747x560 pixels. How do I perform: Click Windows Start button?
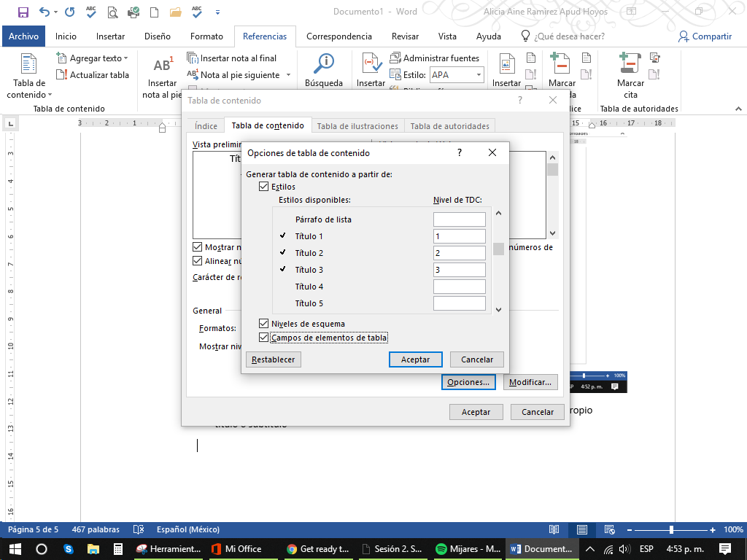click(15, 549)
